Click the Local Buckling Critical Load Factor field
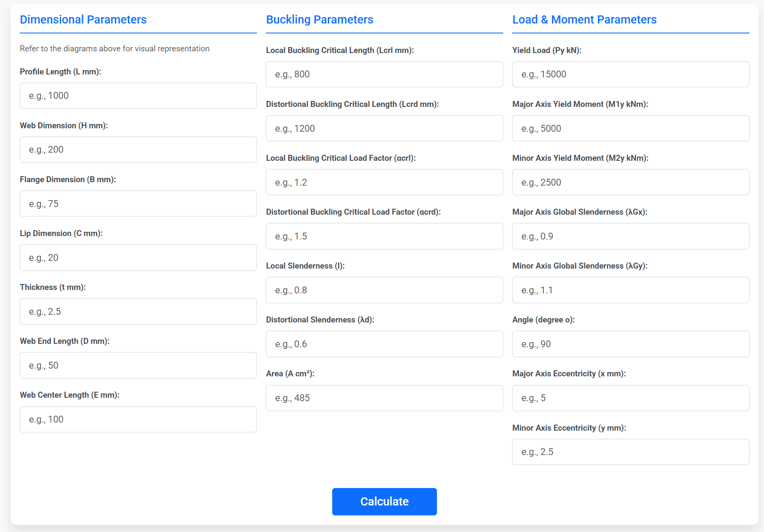 [384, 182]
